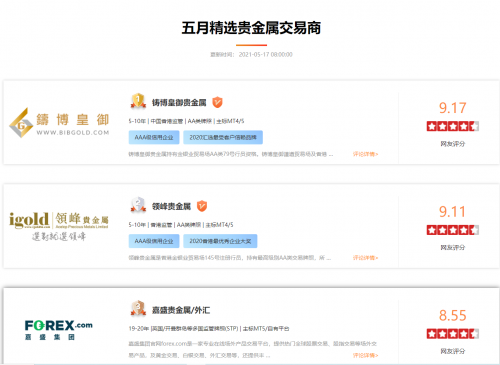
Task: Click the 五月精选贵金属交易商 page heading
Action: (251, 28)
